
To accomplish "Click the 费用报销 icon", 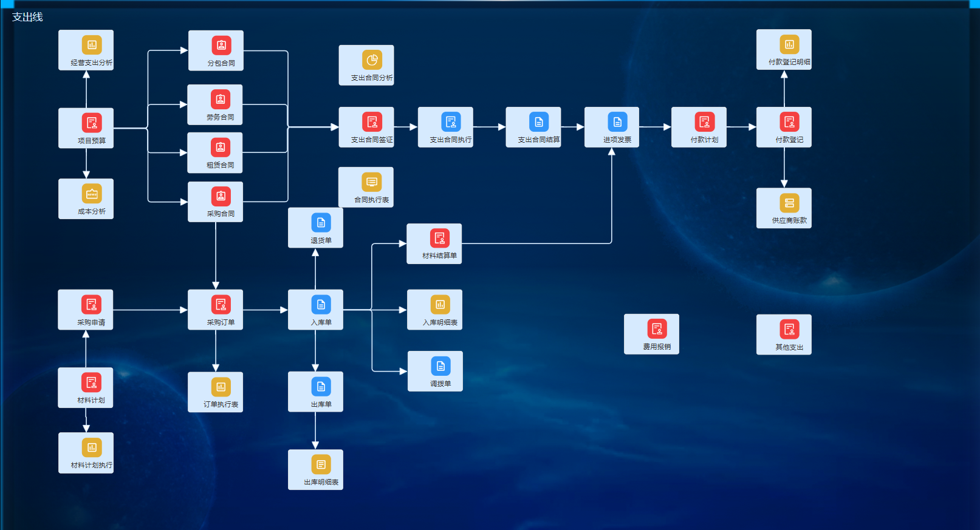I will click(x=657, y=329).
